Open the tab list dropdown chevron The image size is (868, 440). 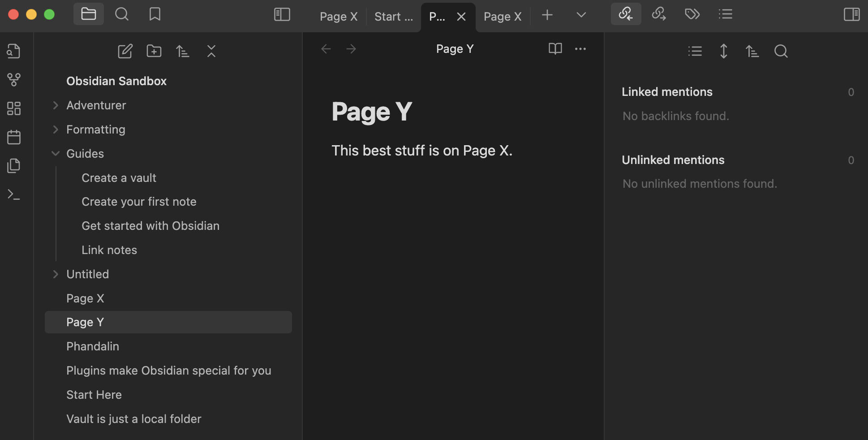click(581, 15)
